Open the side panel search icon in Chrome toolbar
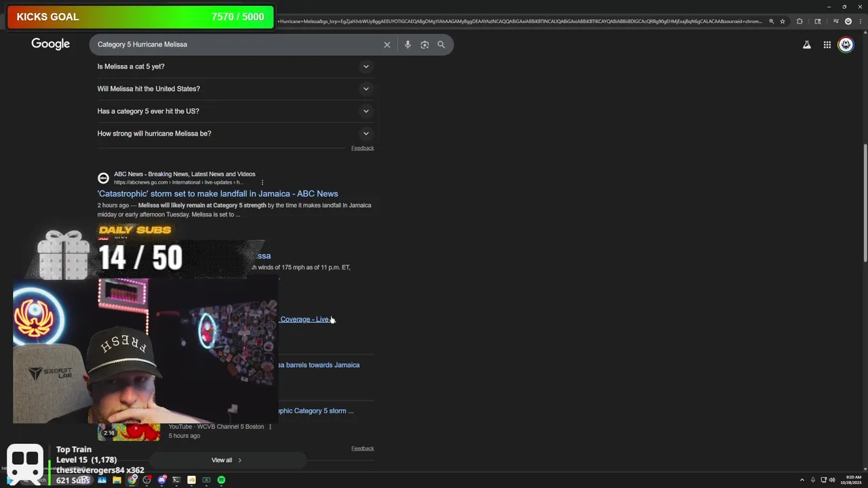This screenshot has height=488, width=868. (818, 21)
